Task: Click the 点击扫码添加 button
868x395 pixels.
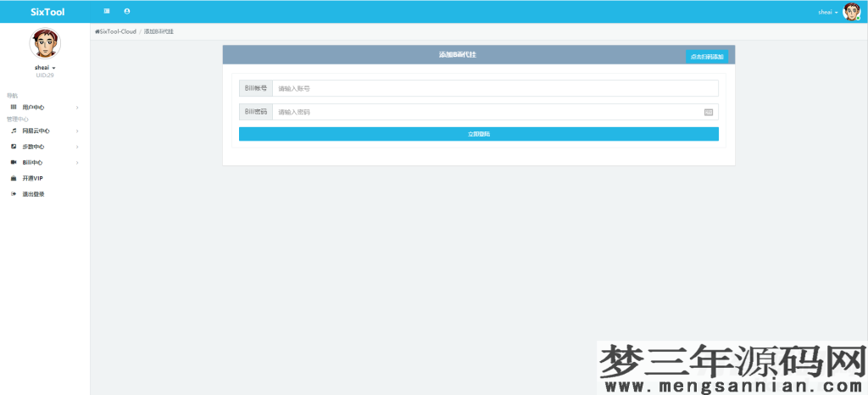Action: click(x=707, y=57)
